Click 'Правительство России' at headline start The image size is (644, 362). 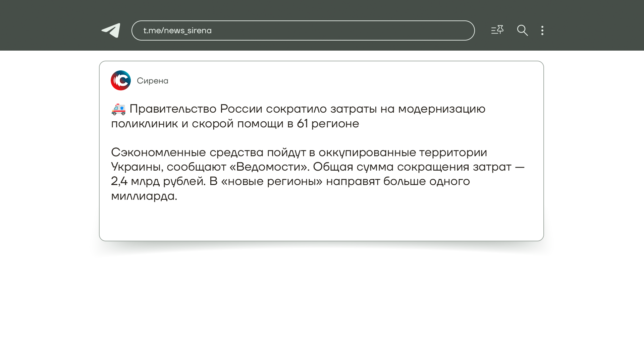pos(196,109)
